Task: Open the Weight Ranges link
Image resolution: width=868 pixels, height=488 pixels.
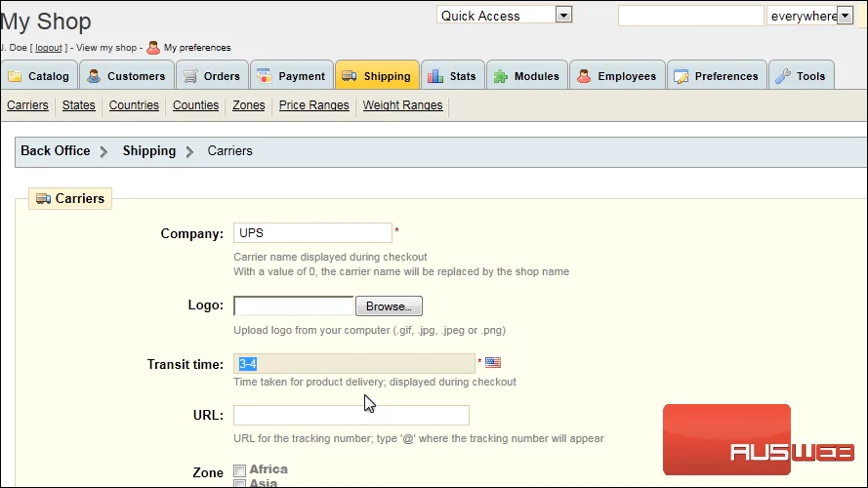Action: (402, 105)
